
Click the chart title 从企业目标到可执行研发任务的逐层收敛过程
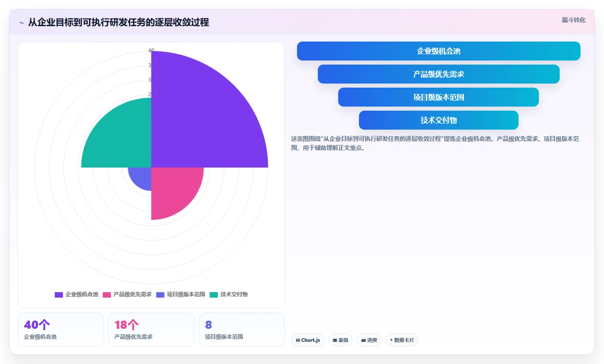coord(118,23)
